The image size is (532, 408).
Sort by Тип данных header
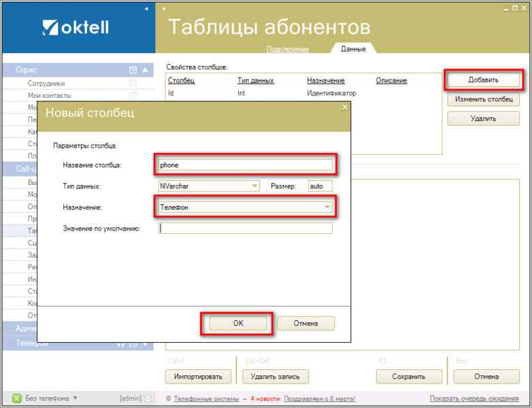coord(256,80)
